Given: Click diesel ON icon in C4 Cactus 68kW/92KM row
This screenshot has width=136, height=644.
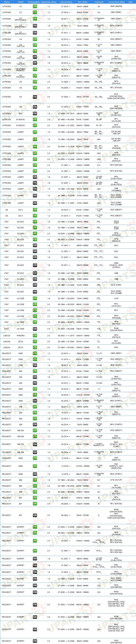Looking at the screenshot, I should click(35, 57).
